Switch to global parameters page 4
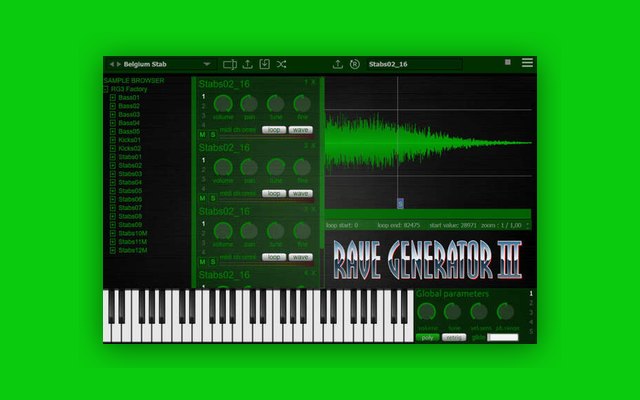Viewport: 640px width, 400px height. [x=531, y=322]
